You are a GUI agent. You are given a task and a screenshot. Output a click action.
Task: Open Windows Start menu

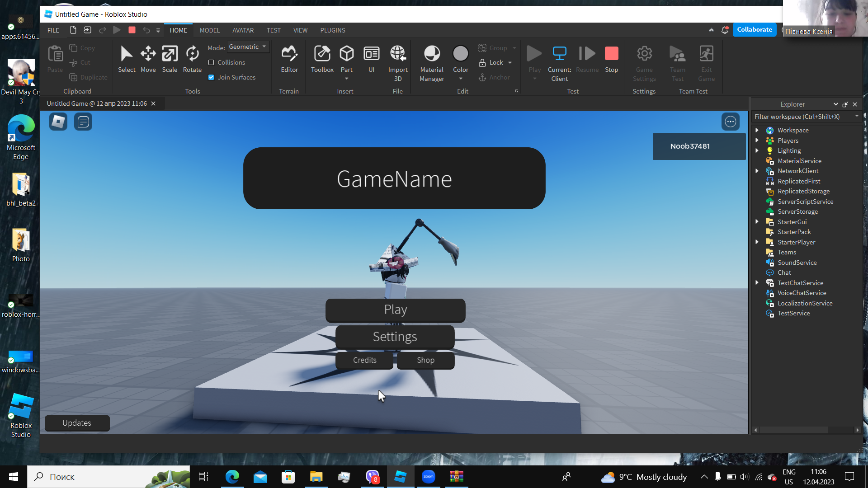point(14,477)
